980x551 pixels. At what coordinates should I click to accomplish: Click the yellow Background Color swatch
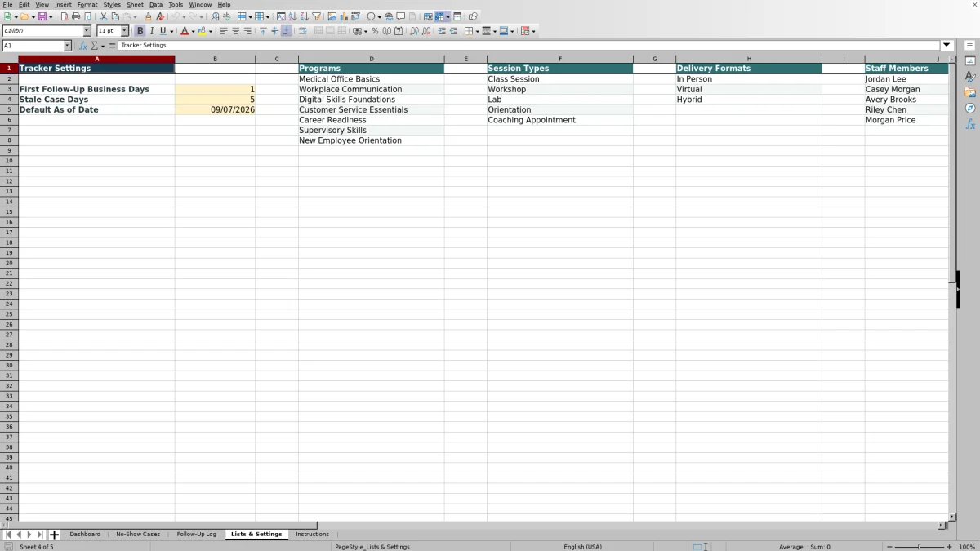202,31
